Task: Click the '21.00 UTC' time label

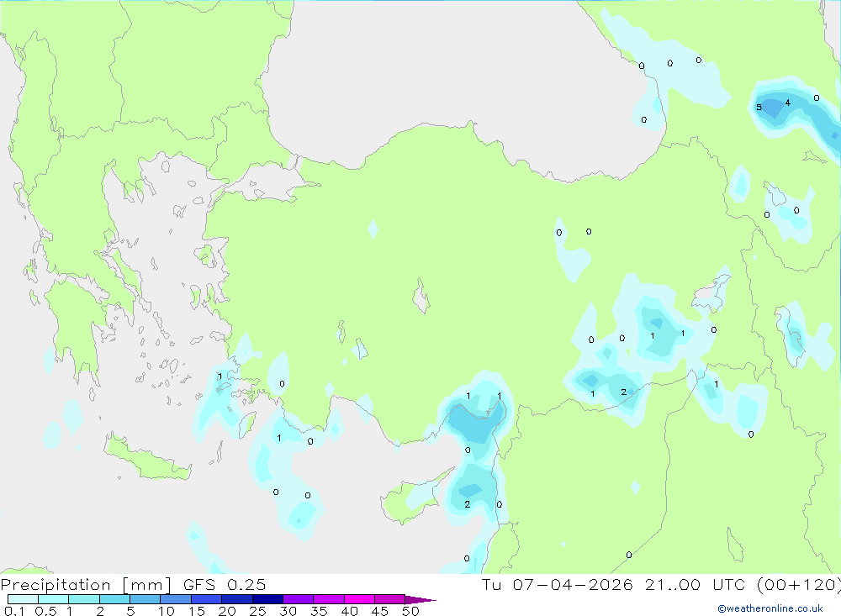Action: pyautogui.click(x=696, y=584)
